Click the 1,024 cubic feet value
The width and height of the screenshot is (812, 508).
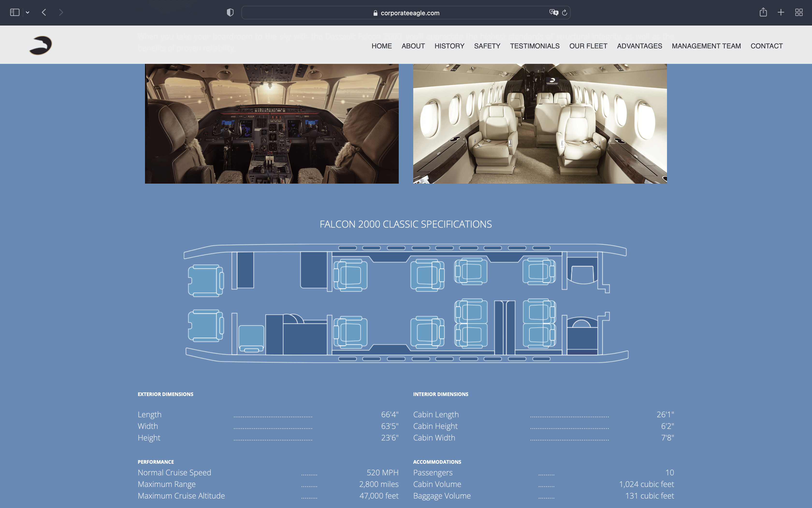point(646,484)
